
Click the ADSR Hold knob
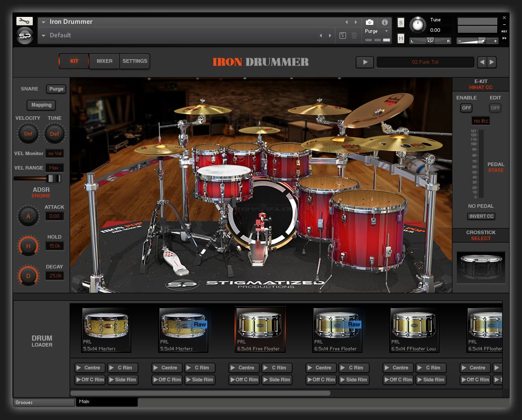tap(28, 246)
